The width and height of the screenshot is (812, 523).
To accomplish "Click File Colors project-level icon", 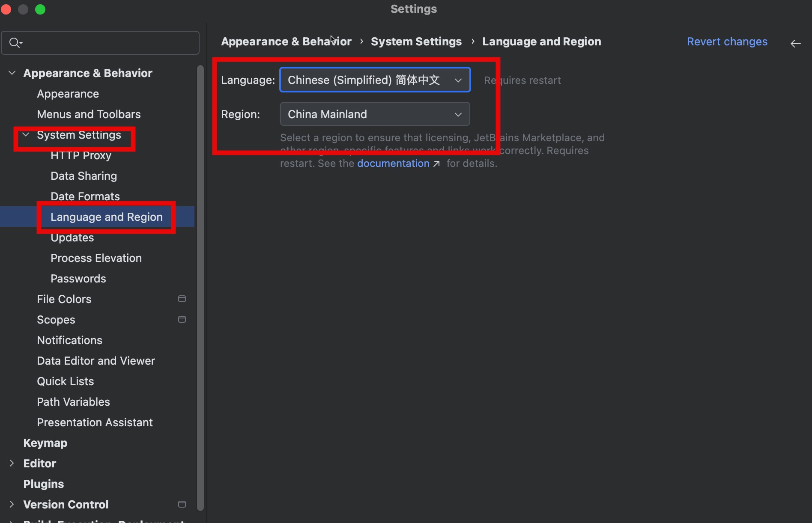I will (x=182, y=299).
